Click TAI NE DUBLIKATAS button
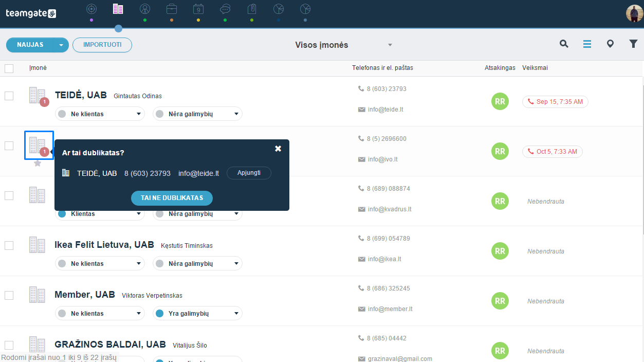This screenshot has height=362, width=644. [172, 198]
